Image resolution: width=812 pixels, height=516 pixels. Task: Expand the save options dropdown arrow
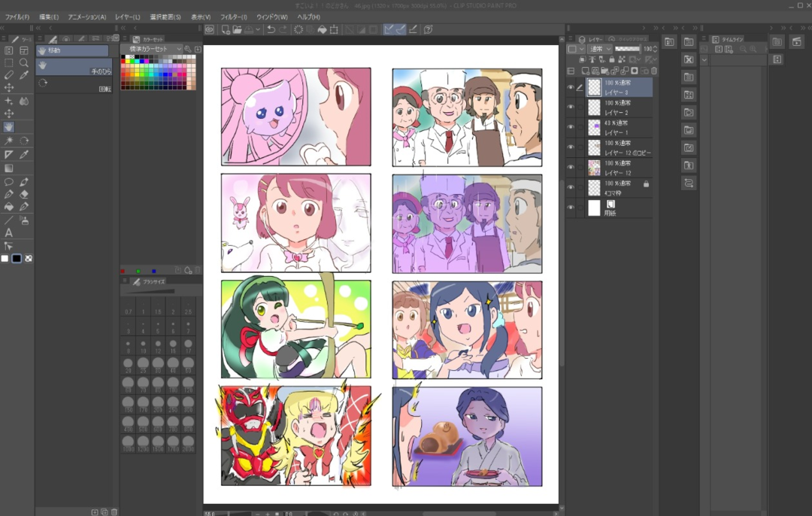point(258,29)
